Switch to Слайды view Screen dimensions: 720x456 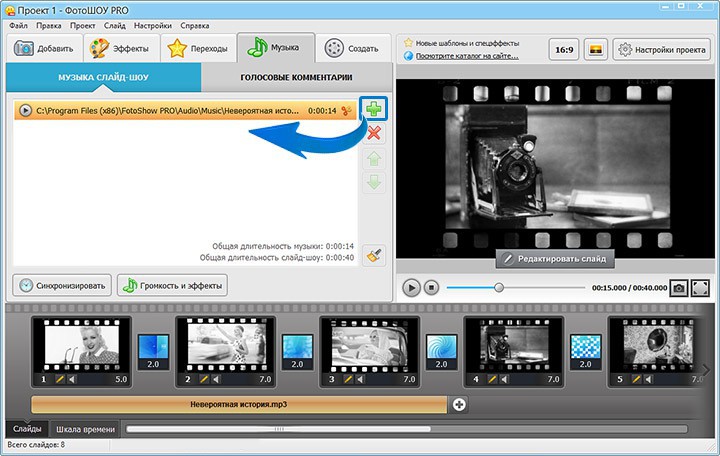[27, 429]
